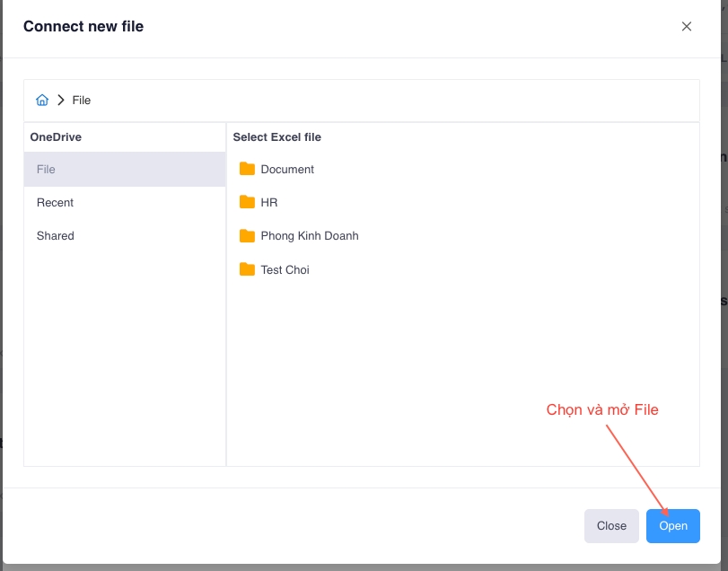Click the OneDrive section header

coord(56,137)
